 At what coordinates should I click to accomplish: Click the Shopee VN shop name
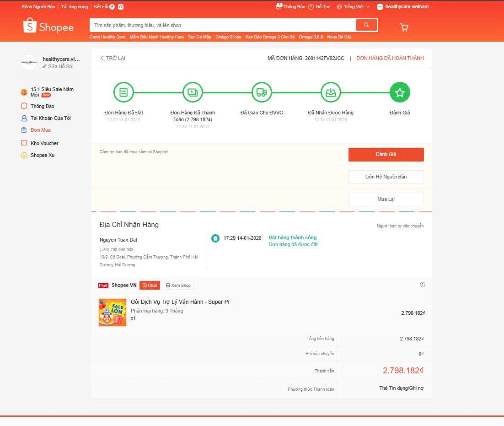tap(124, 285)
